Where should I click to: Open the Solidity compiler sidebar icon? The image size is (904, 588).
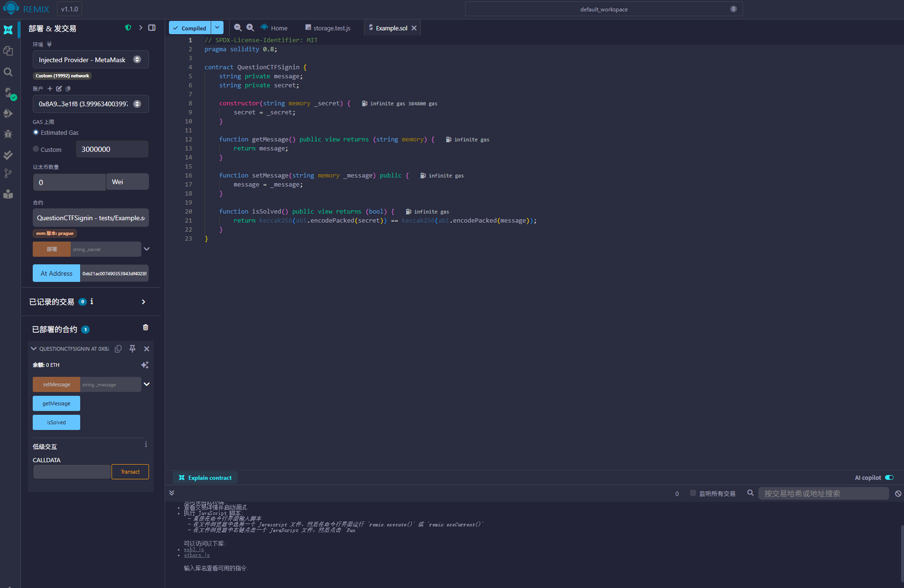pos(8,93)
